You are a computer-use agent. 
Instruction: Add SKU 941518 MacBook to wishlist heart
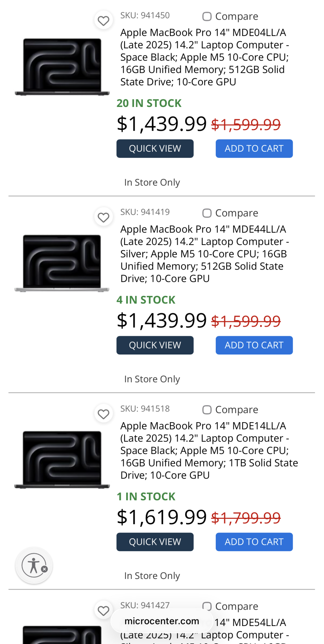coord(103,414)
